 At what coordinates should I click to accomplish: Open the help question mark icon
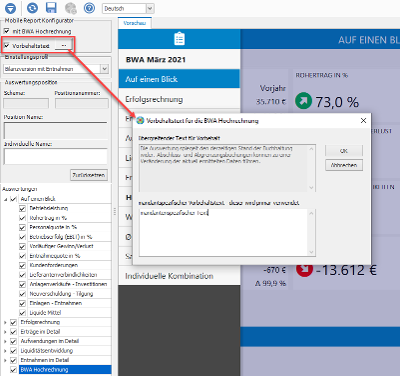[x=89, y=8]
